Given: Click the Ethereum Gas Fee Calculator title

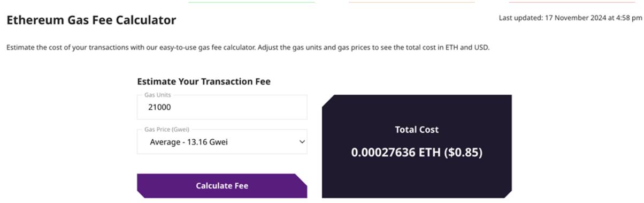Looking at the screenshot, I should pos(91,20).
